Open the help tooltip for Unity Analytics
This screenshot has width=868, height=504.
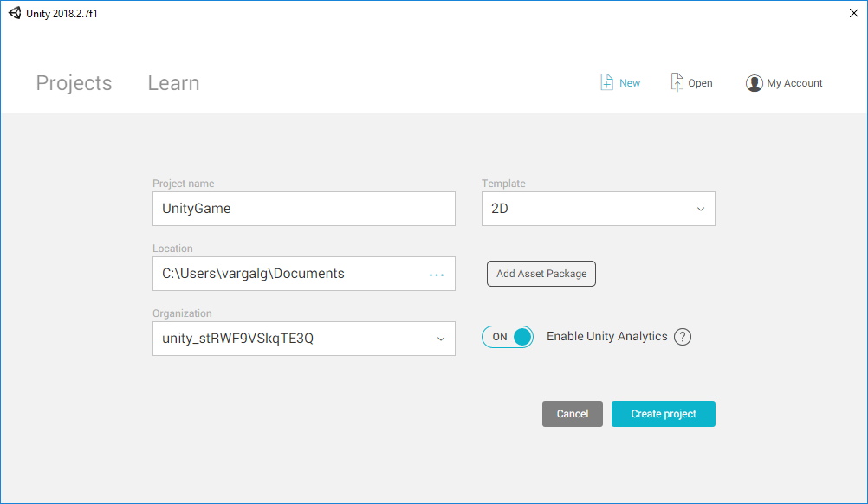click(x=683, y=336)
